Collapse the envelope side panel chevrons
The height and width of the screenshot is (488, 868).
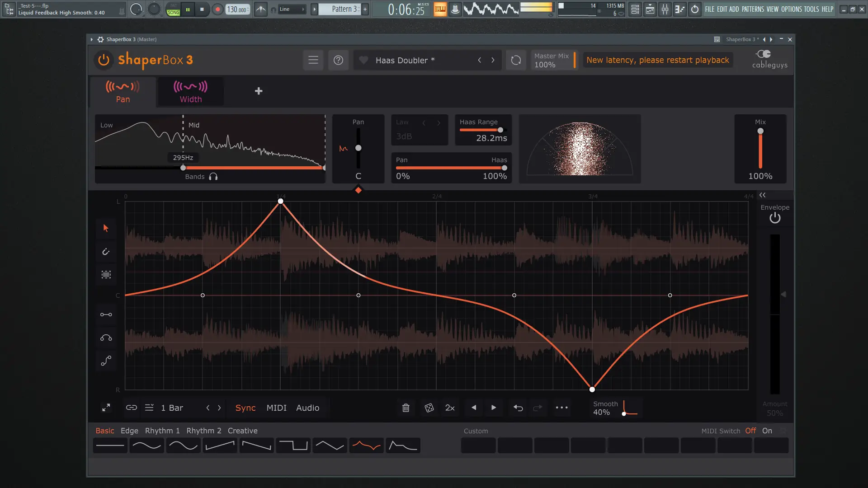(x=763, y=195)
